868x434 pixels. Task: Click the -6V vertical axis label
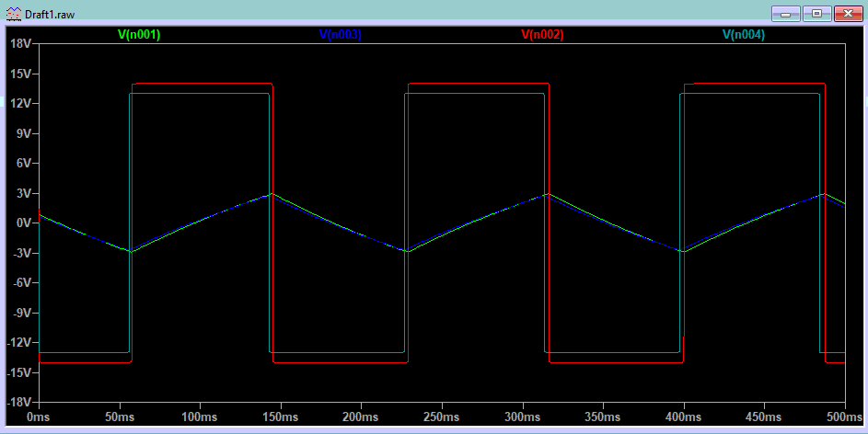[x=22, y=282]
